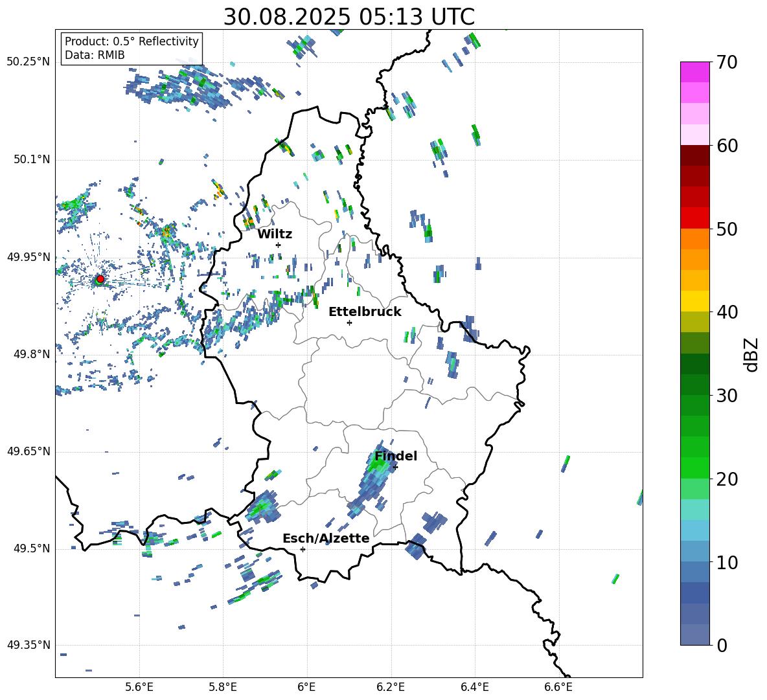Click the yellow colorbar swatch at 40
The width and height of the screenshot is (767, 700).
(694, 301)
